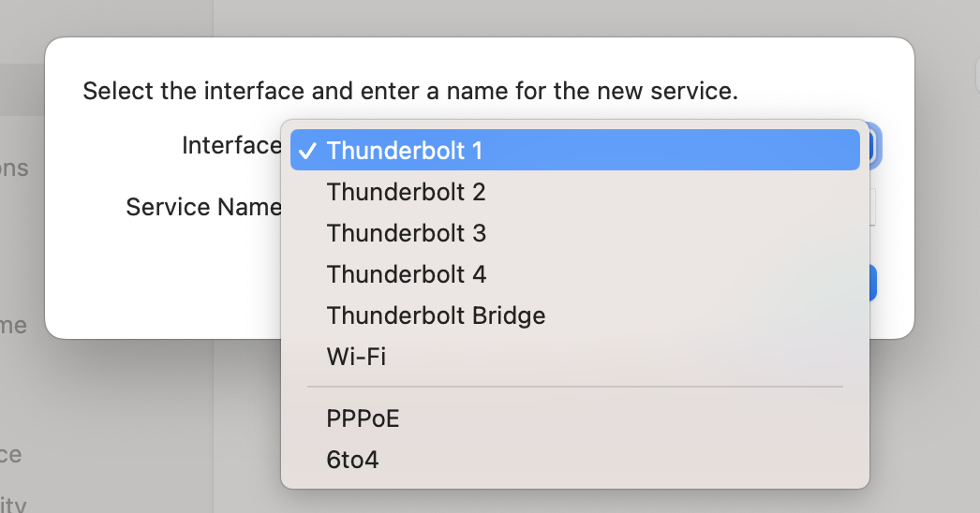Select the 6to4 option
This screenshot has width=980, height=513.
click(575, 460)
